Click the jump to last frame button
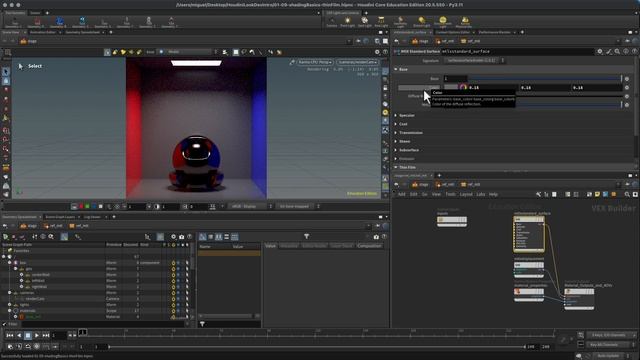 point(46,335)
